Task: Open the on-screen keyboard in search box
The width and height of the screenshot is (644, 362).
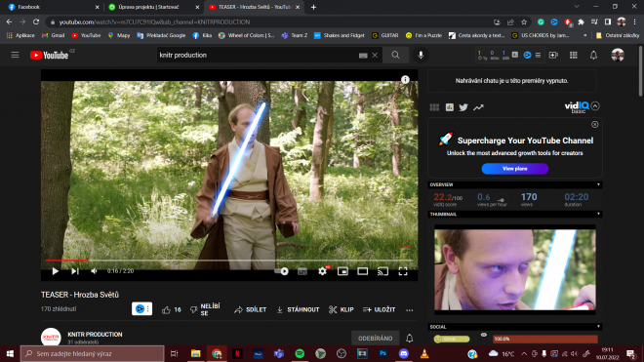Action: (363, 56)
